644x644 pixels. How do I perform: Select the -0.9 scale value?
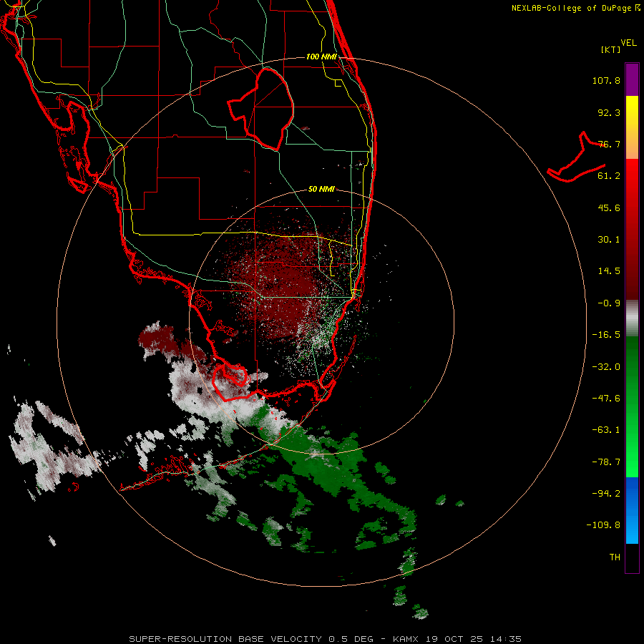[x=609, y=303]
